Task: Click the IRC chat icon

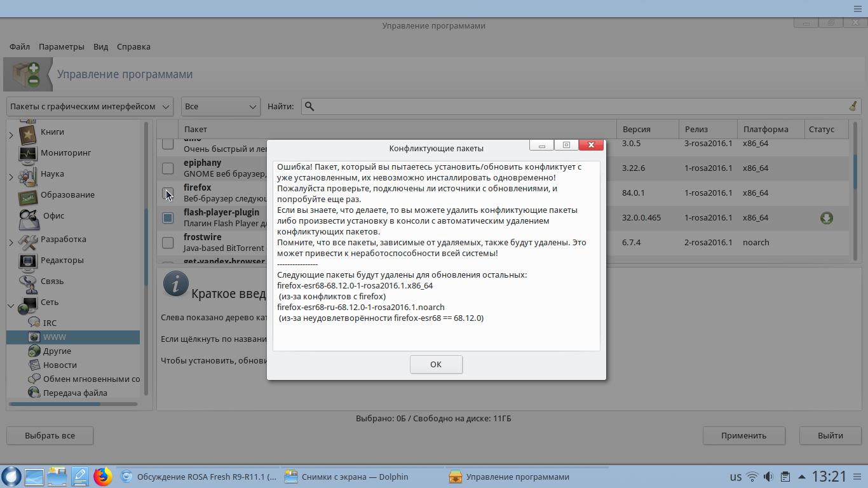Action: (x=34, y=323)
